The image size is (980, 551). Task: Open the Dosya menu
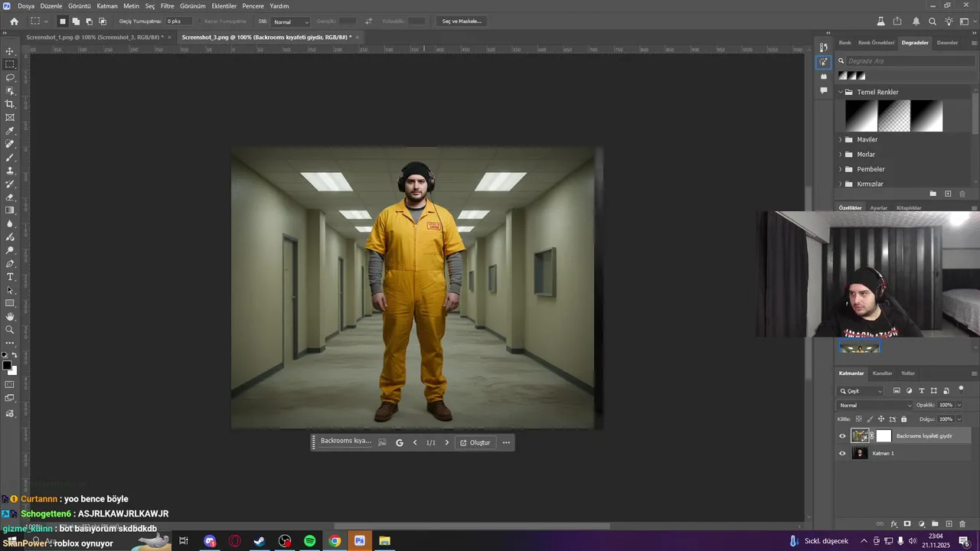click(x=26, y=6)
